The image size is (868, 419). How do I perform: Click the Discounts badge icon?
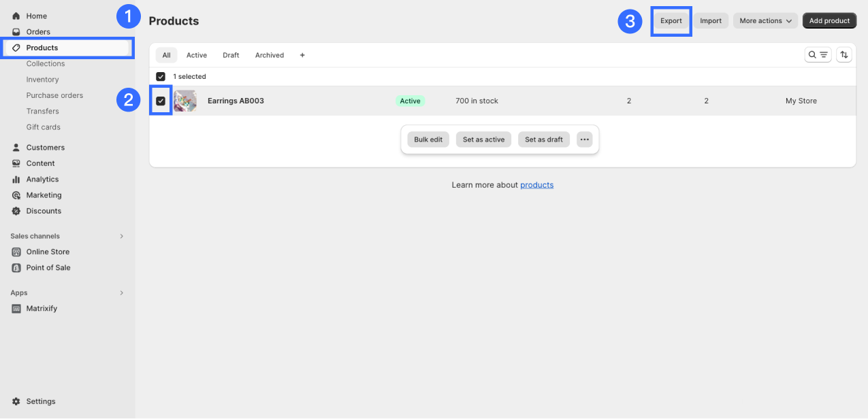[x=16, y=211]
